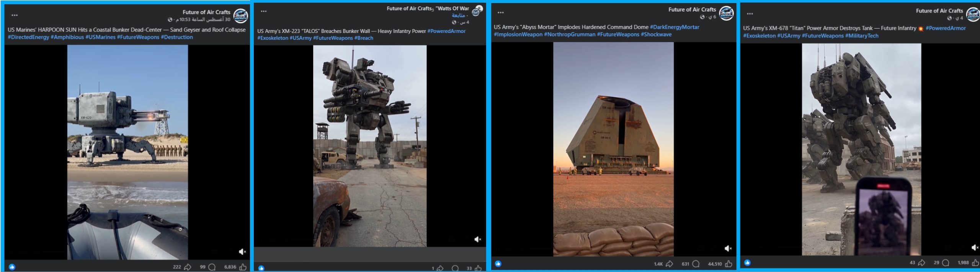This screenshot has height=272, width=980.
Task: Click blue like reaction on Titan post
Action: click(x=747, y=262)
